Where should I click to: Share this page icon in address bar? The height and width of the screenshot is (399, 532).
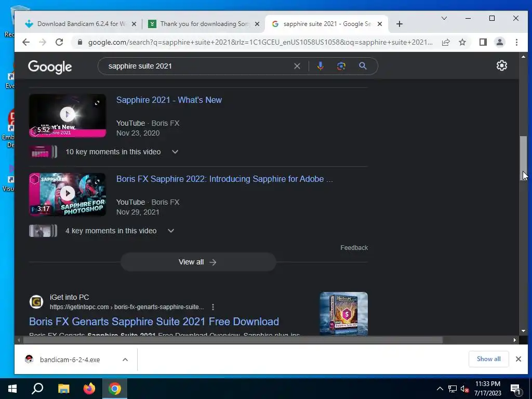point(445,42)
